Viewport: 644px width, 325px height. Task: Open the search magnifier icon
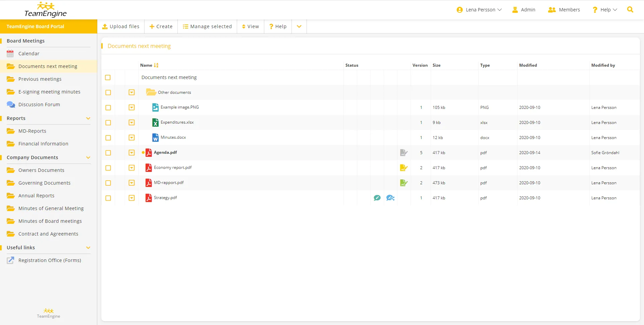630,10
